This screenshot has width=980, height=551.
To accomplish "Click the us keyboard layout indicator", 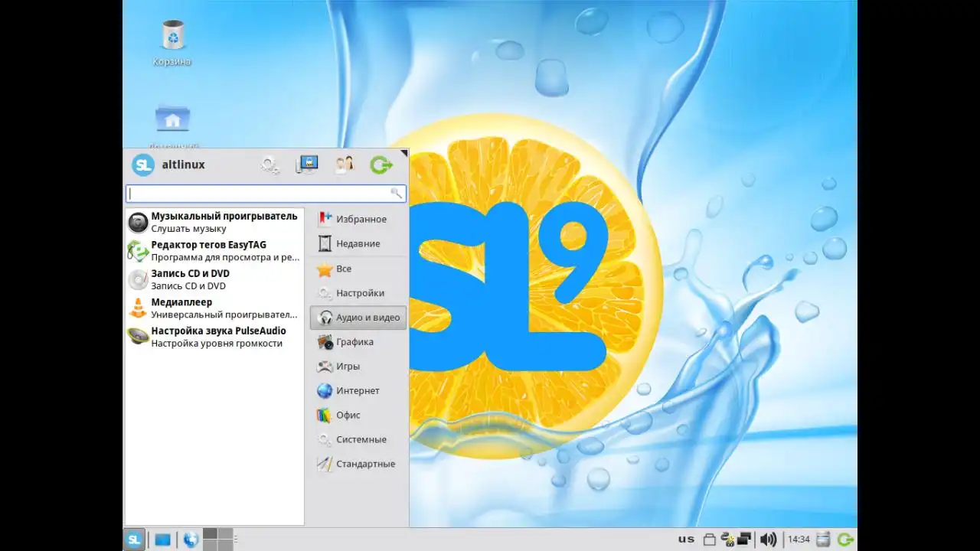I will (x=686, y=540).
